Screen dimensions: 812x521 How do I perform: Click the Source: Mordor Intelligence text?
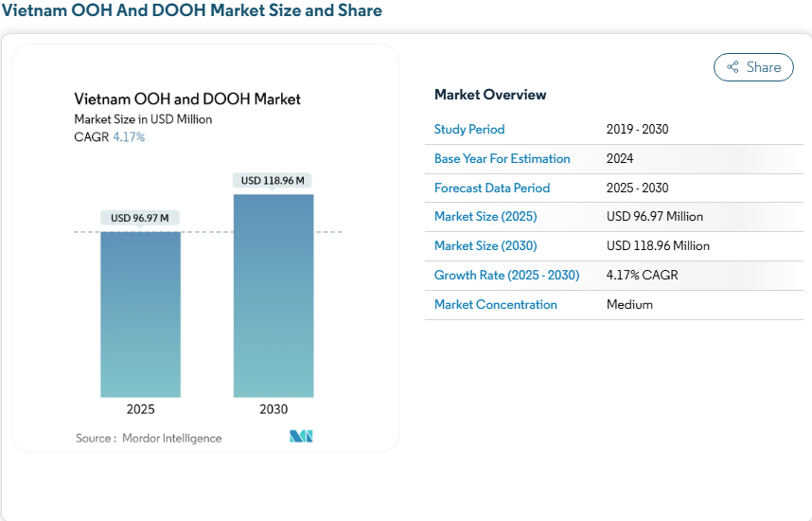(149, 439)
